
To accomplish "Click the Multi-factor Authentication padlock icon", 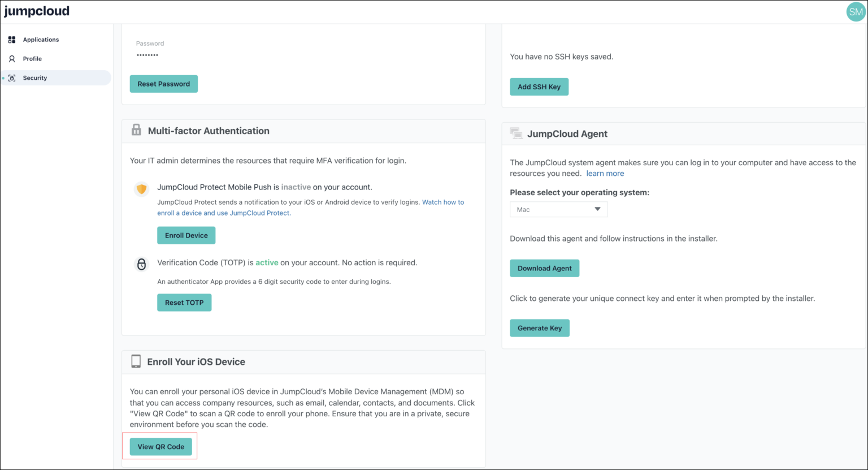I will pos(136,130).
